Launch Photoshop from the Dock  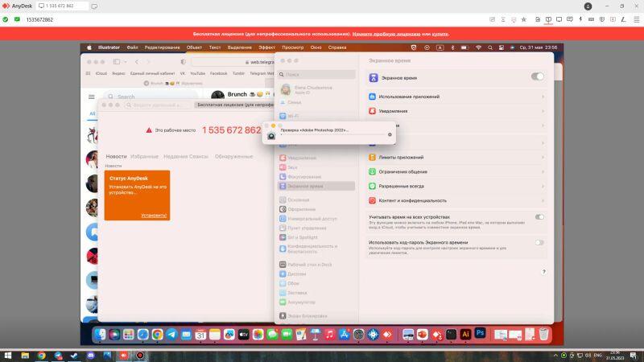click(480, 333)
